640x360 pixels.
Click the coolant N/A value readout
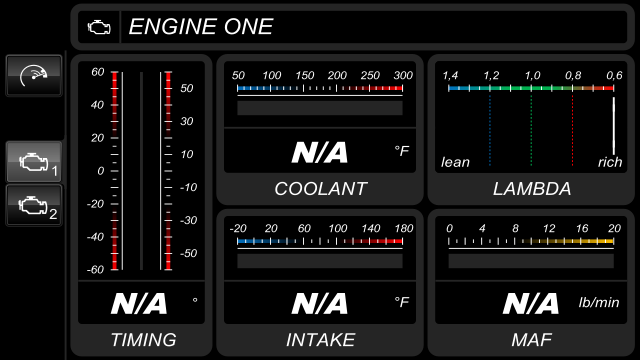pyautogui.click(x=320, y=151)
